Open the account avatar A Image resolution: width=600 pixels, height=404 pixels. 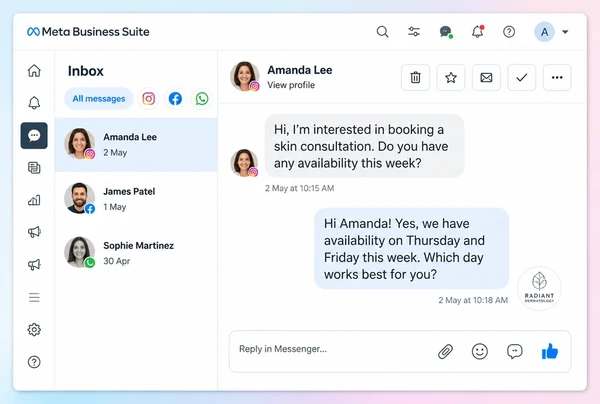click(x=545, y=32)
